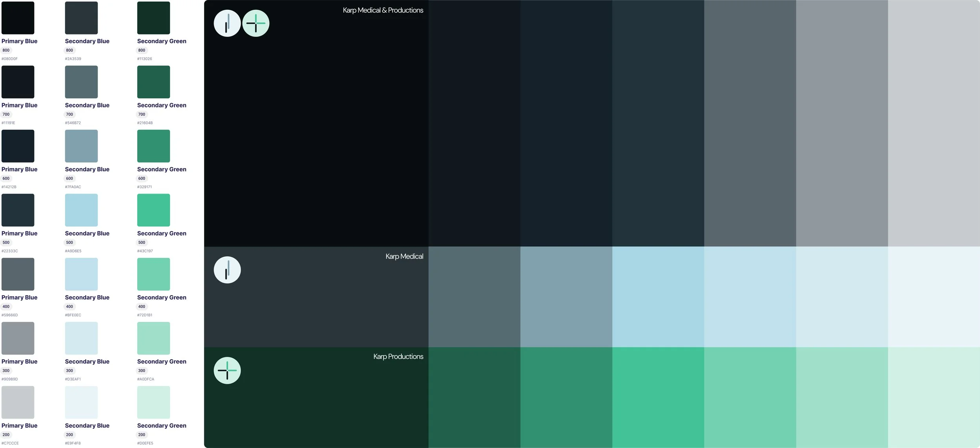Click the 600 badge under Secondary Green
Screen dimensions: 980x448
pyautogui.click(x=142, y=178)
